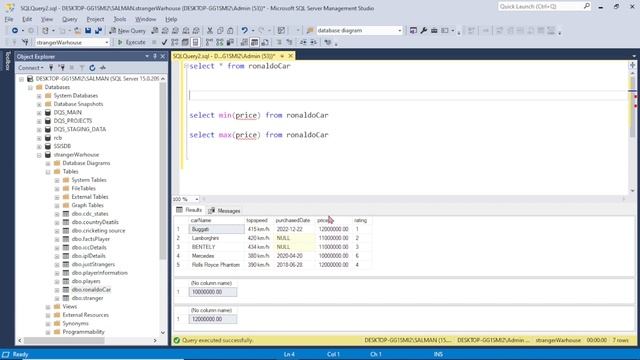Expand the System Databases node
Image resolution: width=640 pixels, height=360 pixels.
(x=39, y=96)
